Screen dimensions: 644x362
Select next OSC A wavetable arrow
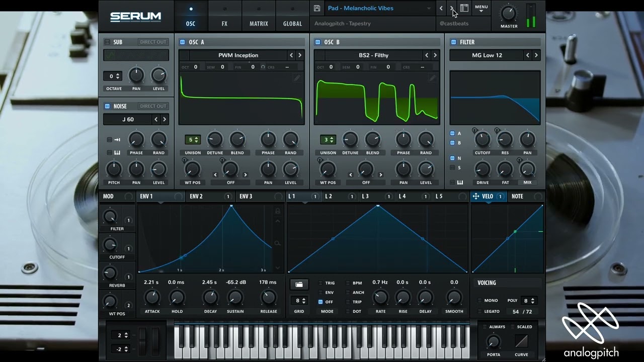pyautogui.click(x=300, y=55)
